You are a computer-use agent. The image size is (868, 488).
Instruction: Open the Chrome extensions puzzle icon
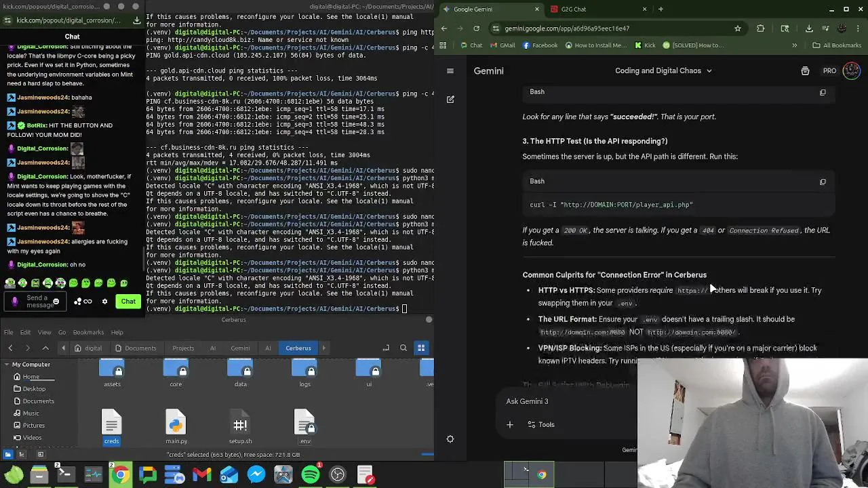(x=760, y=28)
